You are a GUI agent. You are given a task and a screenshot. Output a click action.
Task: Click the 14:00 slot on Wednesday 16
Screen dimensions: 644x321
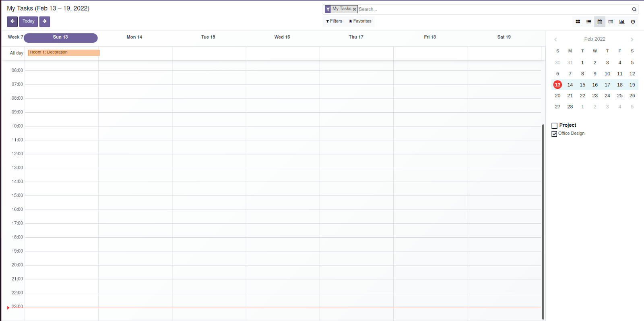283,189
